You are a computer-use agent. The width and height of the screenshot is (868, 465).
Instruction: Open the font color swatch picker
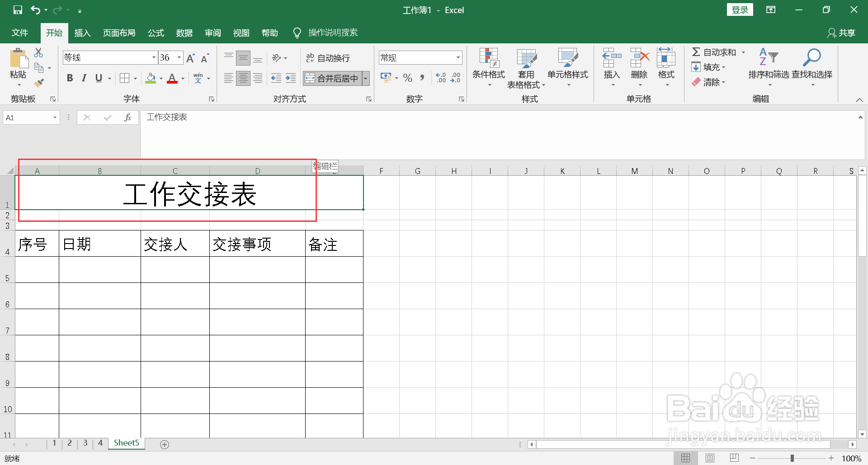tap(183, 78)
